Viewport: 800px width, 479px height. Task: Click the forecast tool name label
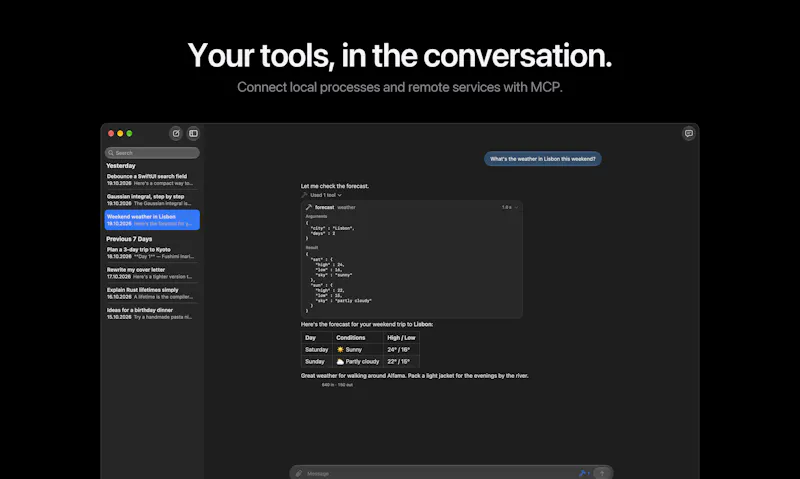point(324,207)
